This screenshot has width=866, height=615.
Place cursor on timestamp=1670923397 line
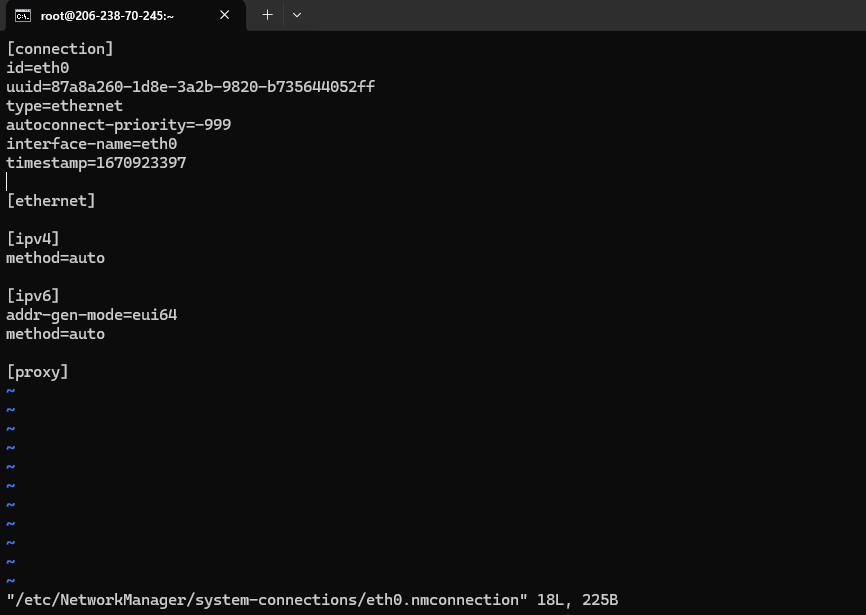pos(96,163)
